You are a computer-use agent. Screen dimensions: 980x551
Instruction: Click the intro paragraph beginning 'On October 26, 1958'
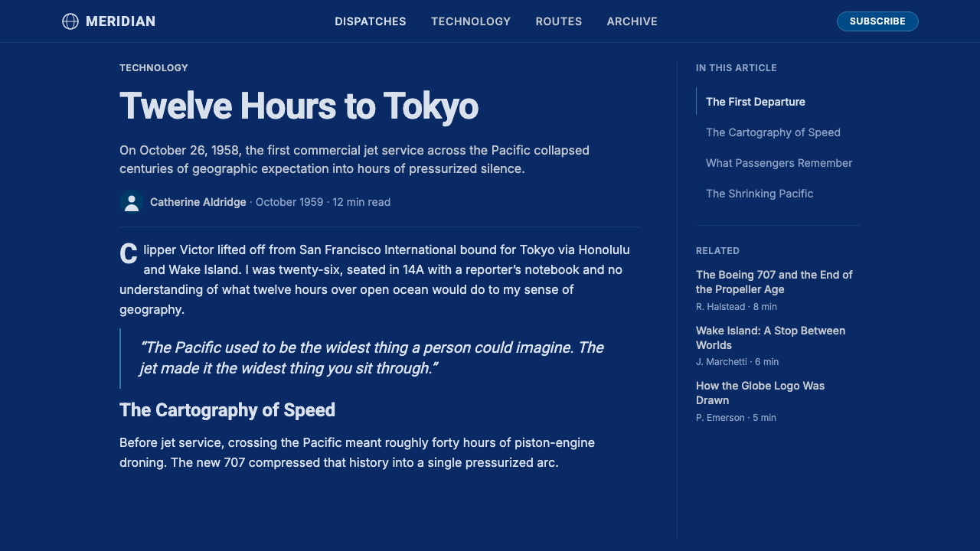tap(354, 159)
